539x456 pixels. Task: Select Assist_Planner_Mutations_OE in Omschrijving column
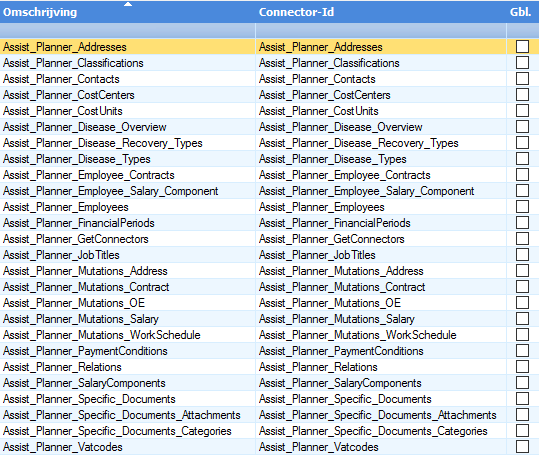[x=74, y=303]
